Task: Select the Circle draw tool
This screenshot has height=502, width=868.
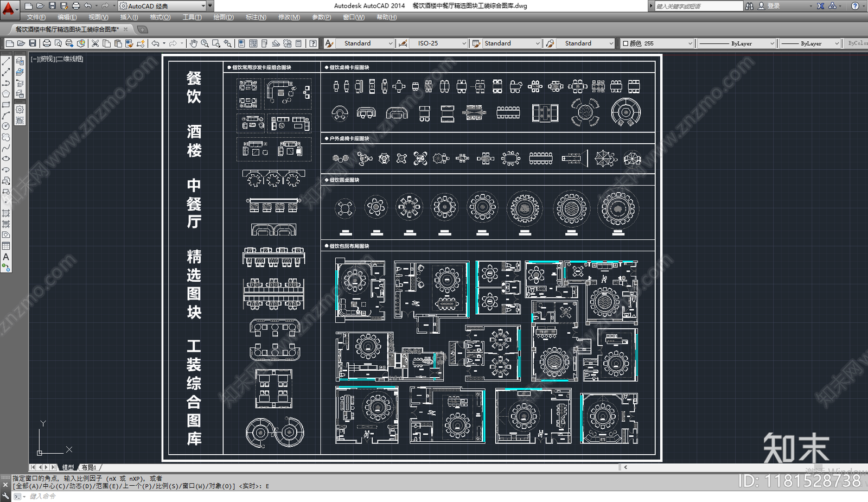Action: 6,126
